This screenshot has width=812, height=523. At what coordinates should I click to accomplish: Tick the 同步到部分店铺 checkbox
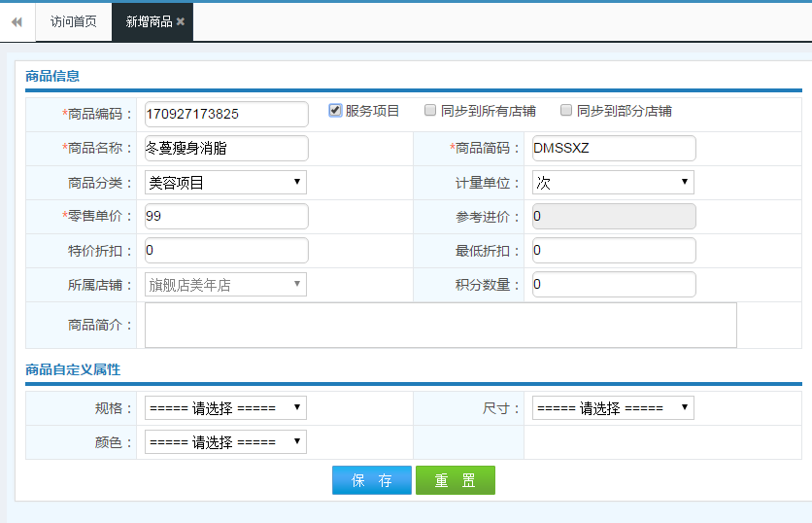pos(566,111)
